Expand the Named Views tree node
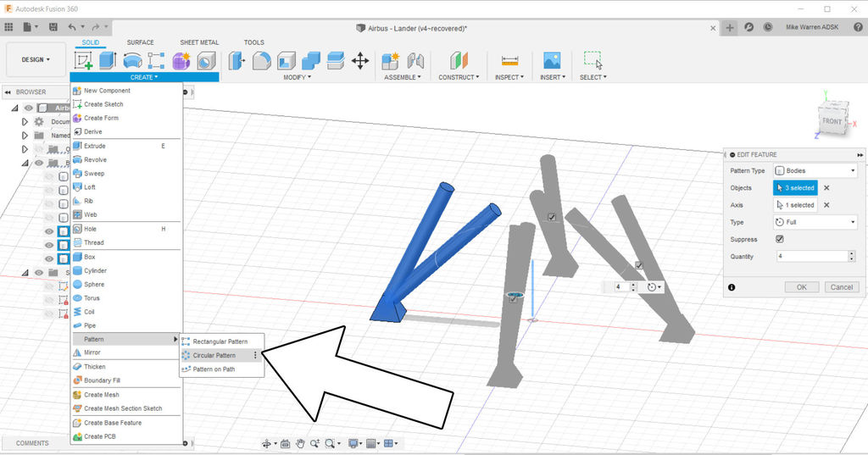This screenshot has height=455, width=868. click(25, 135)
